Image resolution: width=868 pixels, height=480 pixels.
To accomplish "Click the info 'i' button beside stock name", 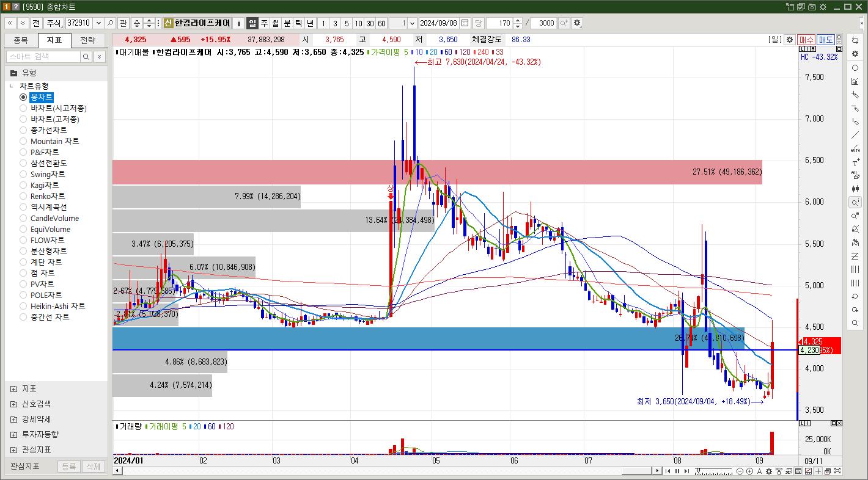I will (239, 23).
